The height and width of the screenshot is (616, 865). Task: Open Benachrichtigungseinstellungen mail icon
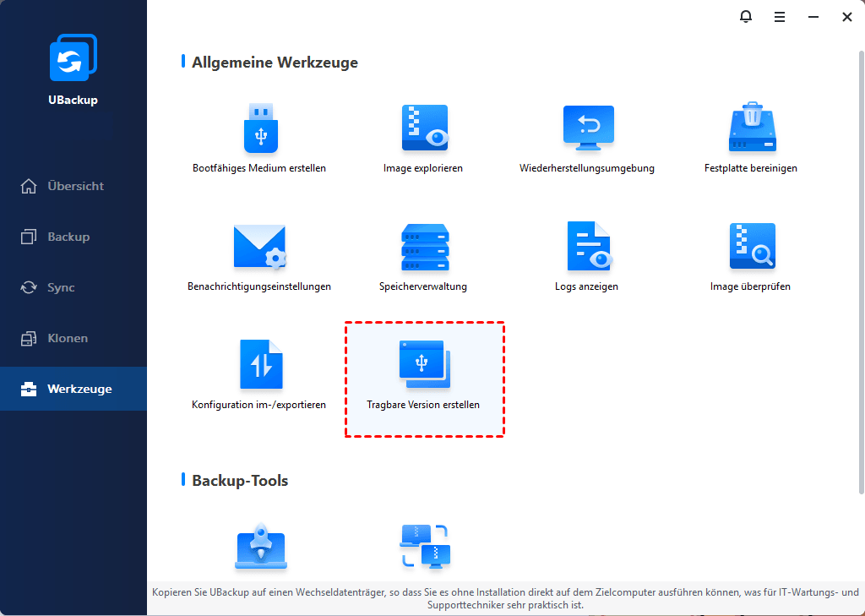coord(259,247)
